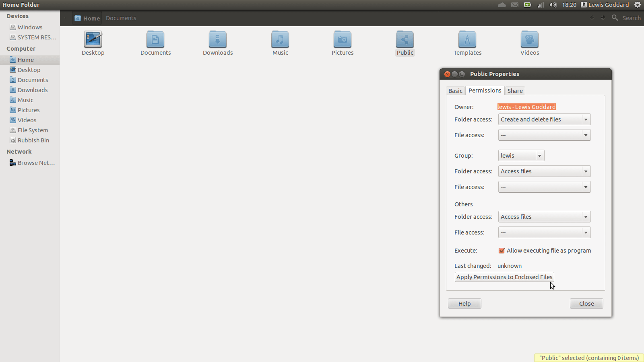Go to Downloads in sidebar
The image size is (644, 362).
pyautogui.click(x=30, y=90)
